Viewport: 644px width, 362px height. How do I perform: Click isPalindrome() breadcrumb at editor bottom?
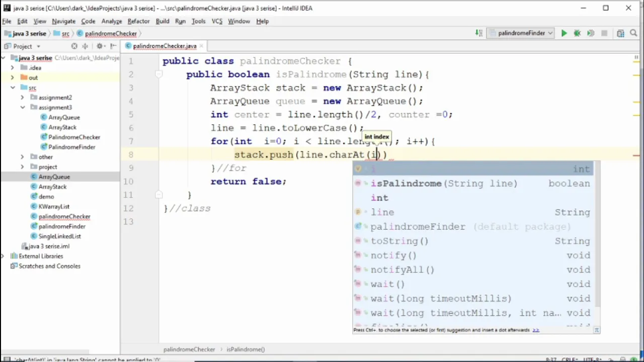pyautogui.click(x=246, y=349)
